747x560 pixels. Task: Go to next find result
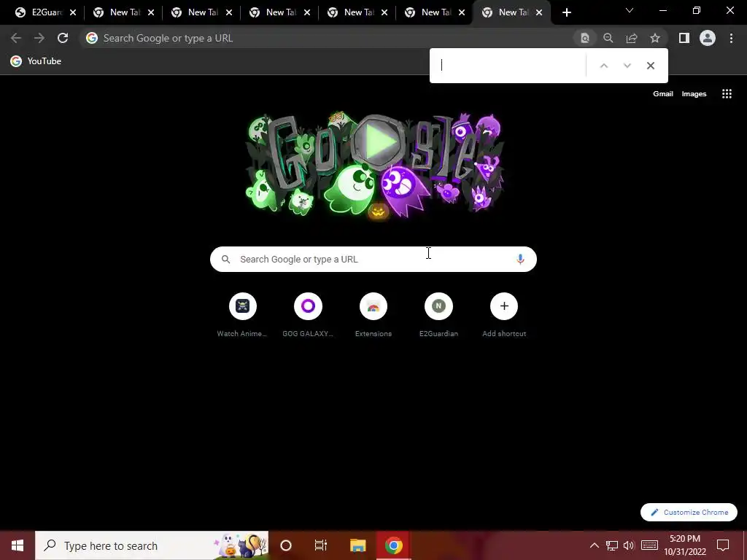[627, 66]
